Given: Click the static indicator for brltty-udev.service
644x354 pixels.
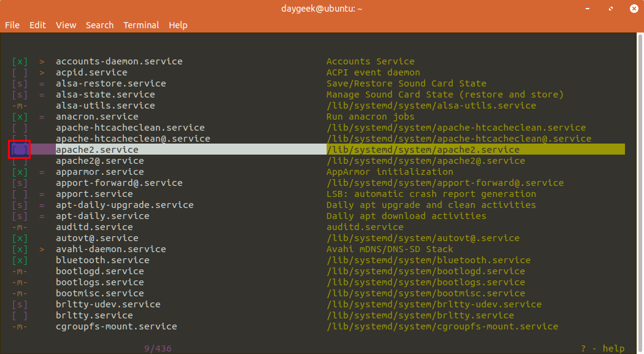Looking at the screenshot, I should [20, 304].
